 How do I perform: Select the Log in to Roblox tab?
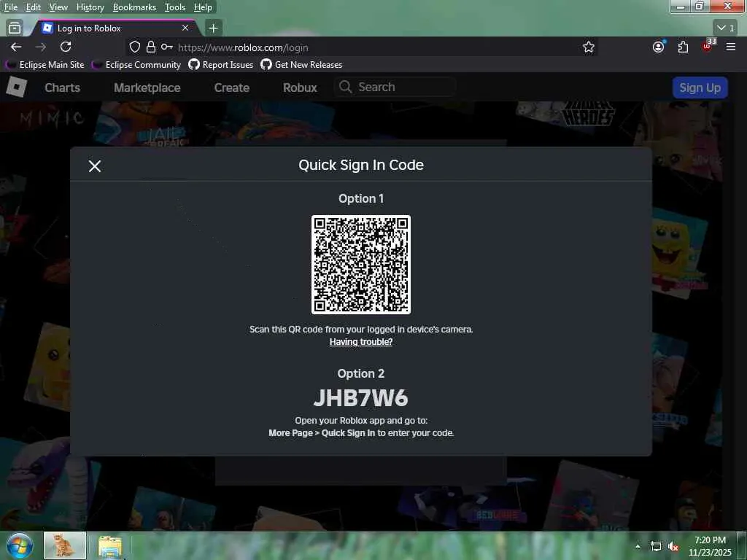[x=115, y=28]
